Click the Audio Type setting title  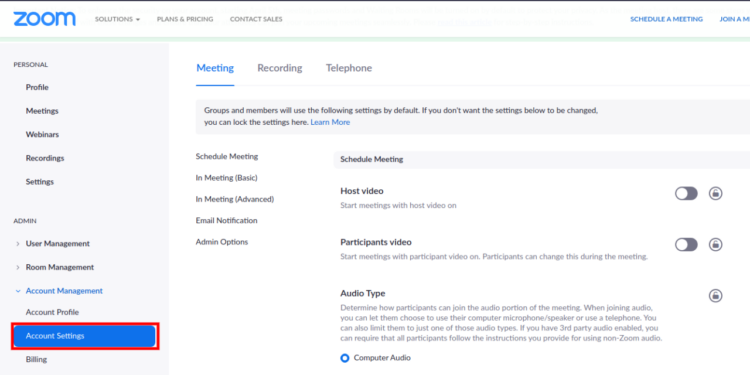(363, 293)
